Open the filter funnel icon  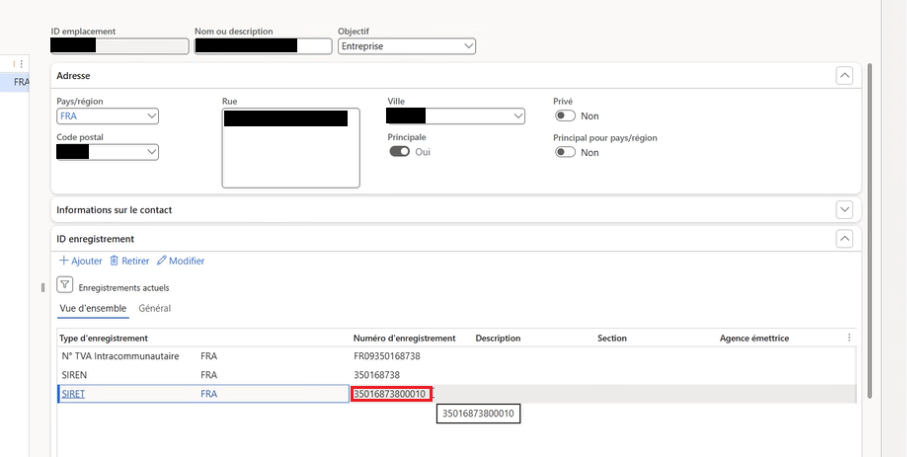(x=65, y=285)
